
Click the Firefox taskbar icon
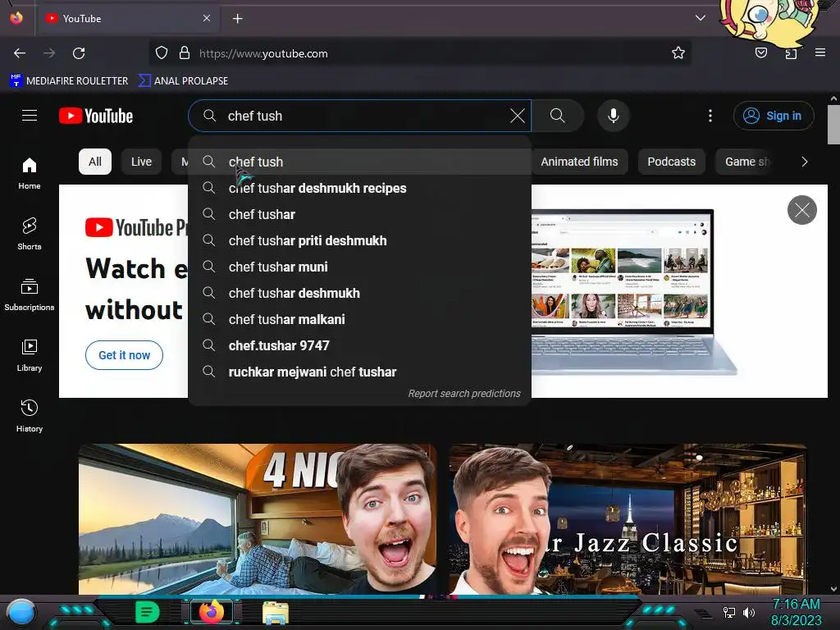pos(212,612)
